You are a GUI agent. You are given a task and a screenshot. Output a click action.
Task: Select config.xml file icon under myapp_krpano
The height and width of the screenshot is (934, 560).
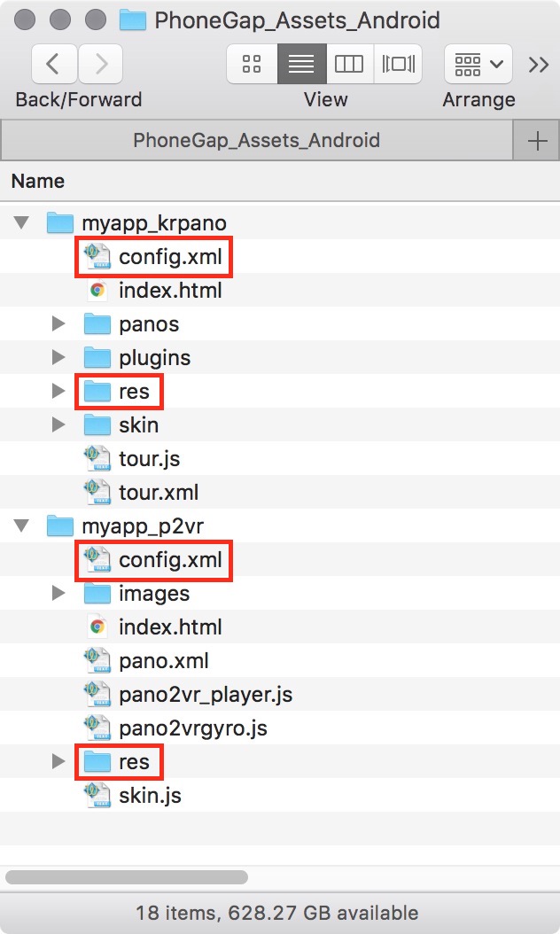click(97, 256)
